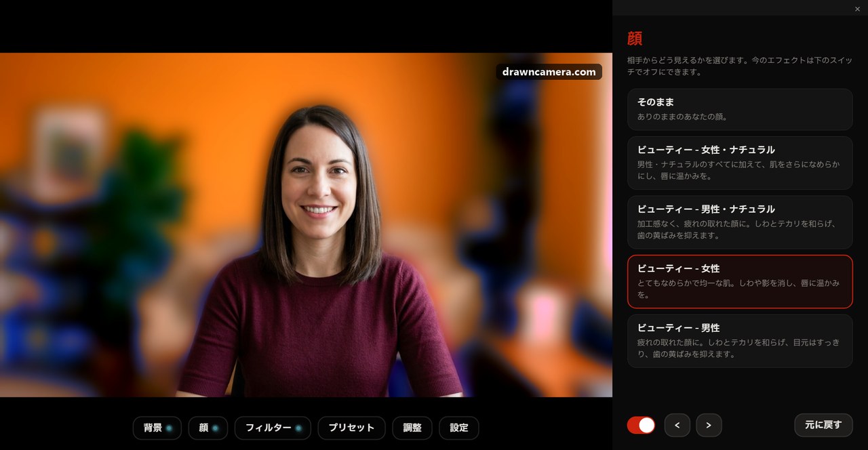Open the 背景 (background) tab
Image resolution: width=868 pixels, height=450 pixels.
(x=157, y=428)
